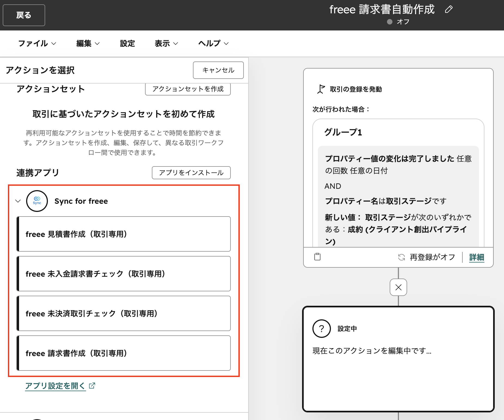Click the 設定中 action card
The width and height of the screenshot is (504, 420).
click(398, 359)
